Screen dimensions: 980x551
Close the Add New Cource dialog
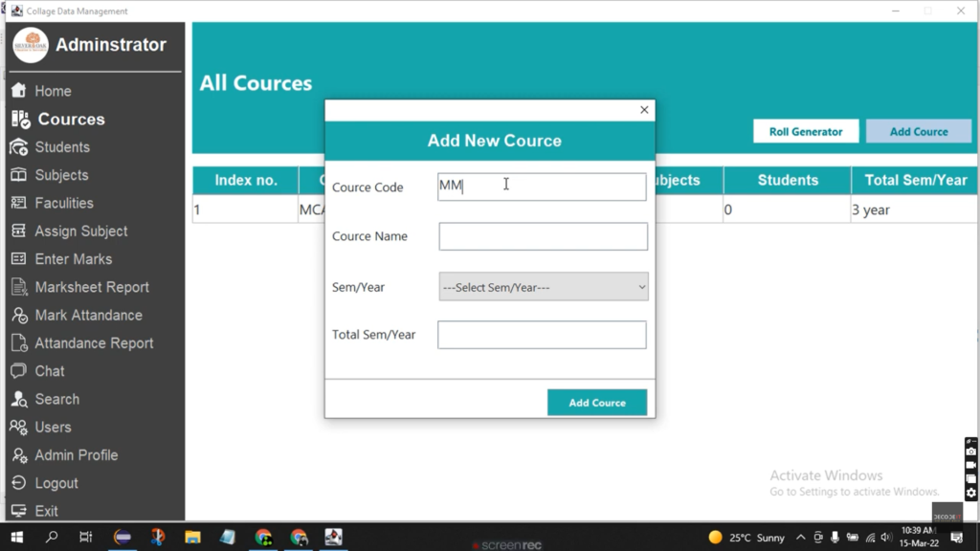[644, 110]
